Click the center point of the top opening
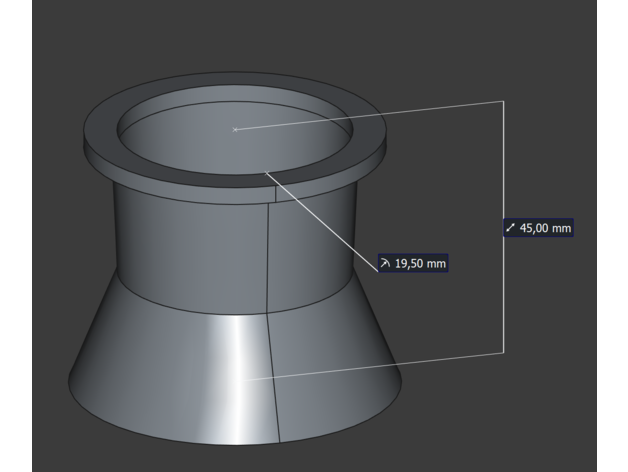 point(234,129)
